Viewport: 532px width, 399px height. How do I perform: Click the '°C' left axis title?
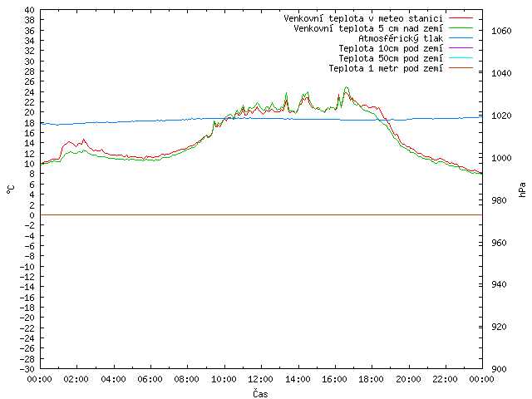[x=11, y=190]
